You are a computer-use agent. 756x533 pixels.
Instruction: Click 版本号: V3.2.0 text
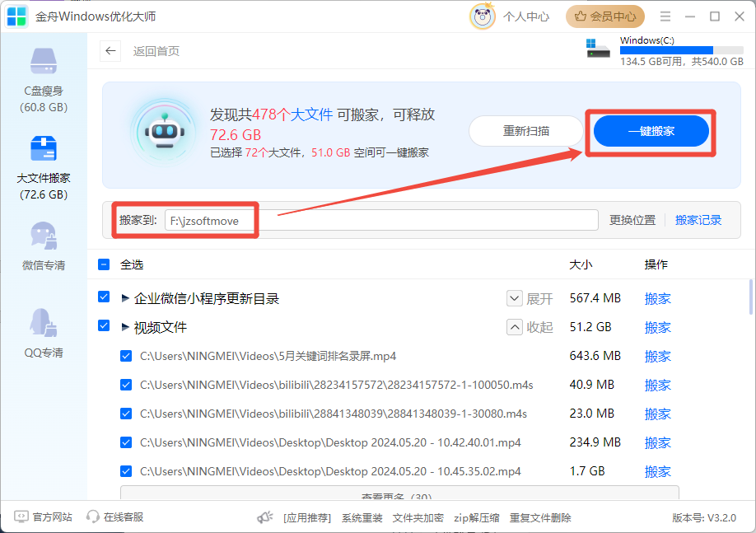(704, 518)
